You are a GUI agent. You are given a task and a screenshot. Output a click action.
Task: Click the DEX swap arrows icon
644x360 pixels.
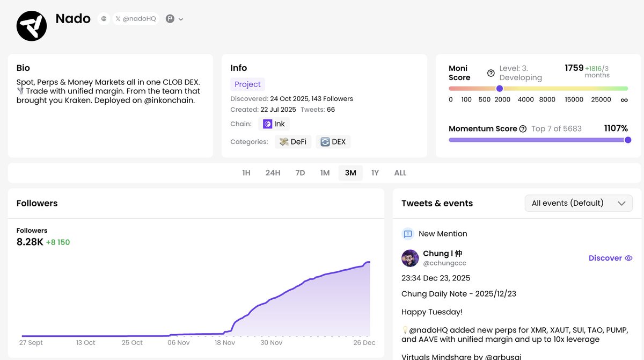point(325,142)
